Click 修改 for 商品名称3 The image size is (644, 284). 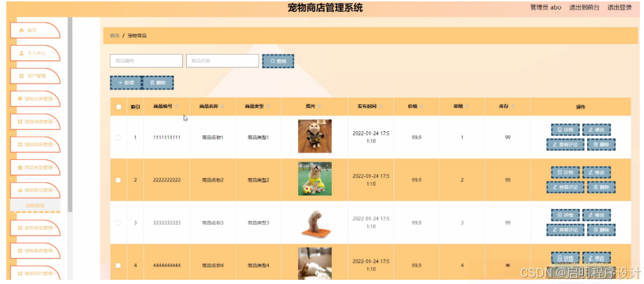click(596, 215)
